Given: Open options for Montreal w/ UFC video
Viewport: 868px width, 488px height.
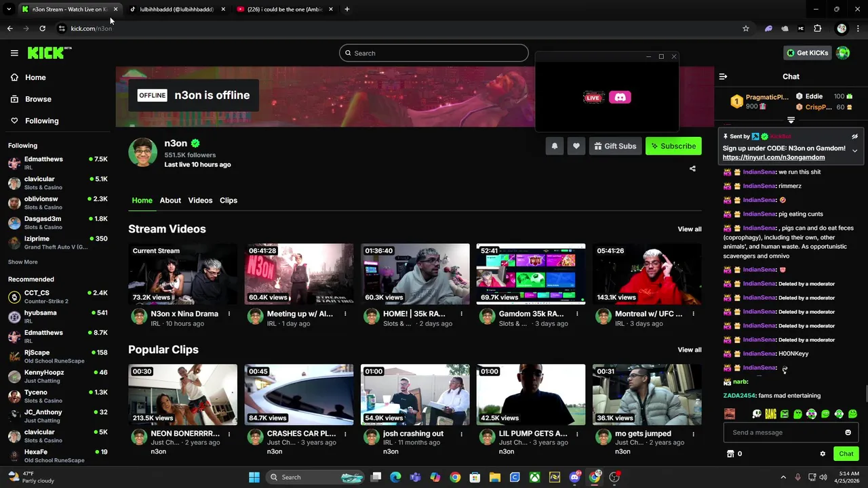Looking at the screenshot, I should pyautogui.click(x=692, y=314).
